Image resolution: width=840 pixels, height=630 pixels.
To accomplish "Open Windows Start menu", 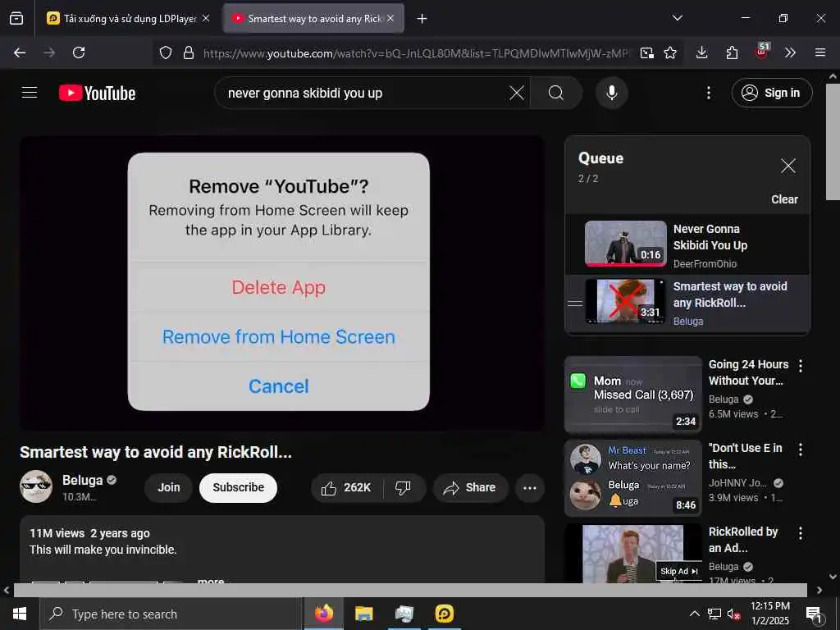I will 20,614.
